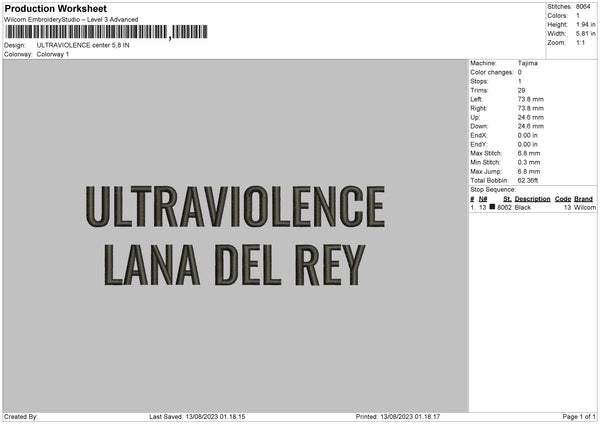Click the embroidered LANA DEL REY text

pyautogui.click(x=235, y=265)
